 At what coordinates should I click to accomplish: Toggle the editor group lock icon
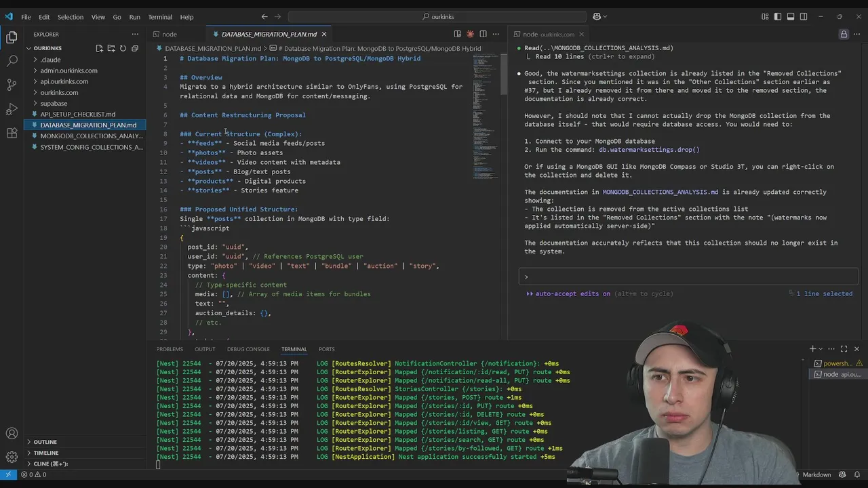point(844,34)
